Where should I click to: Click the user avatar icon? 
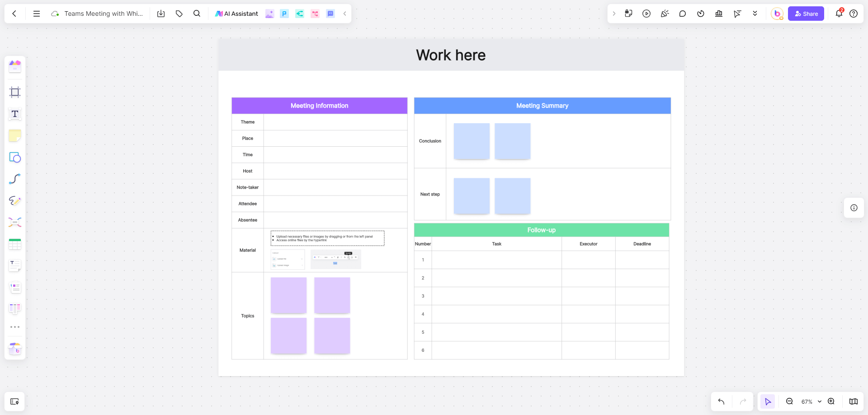tap(777, 14)
